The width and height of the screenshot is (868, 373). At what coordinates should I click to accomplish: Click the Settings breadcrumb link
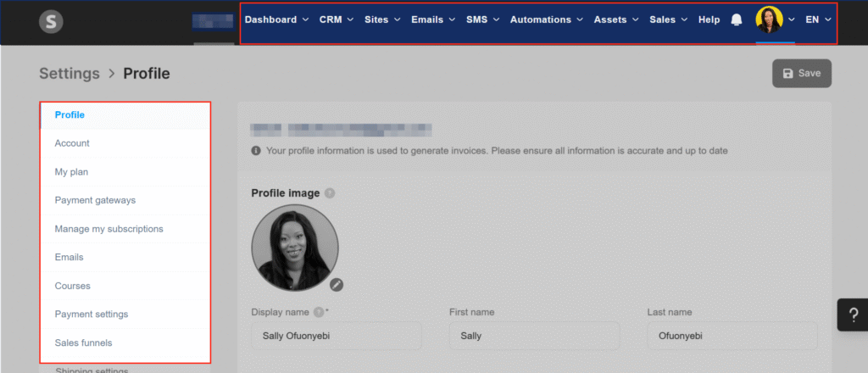click(70, 74)
